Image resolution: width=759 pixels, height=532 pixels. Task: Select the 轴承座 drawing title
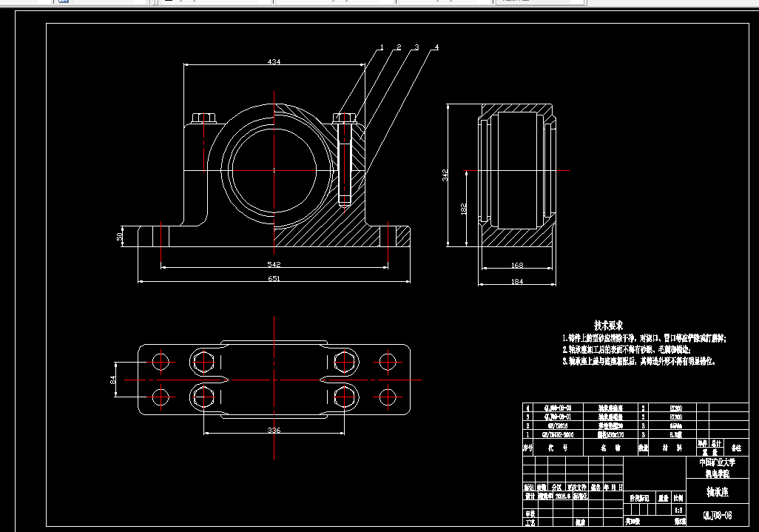718,492
